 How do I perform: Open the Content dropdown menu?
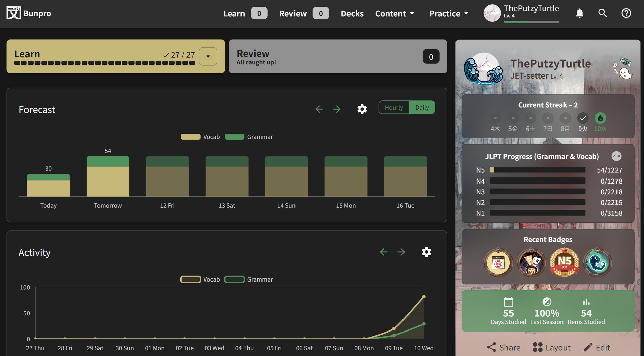click(x=395, y=13)
